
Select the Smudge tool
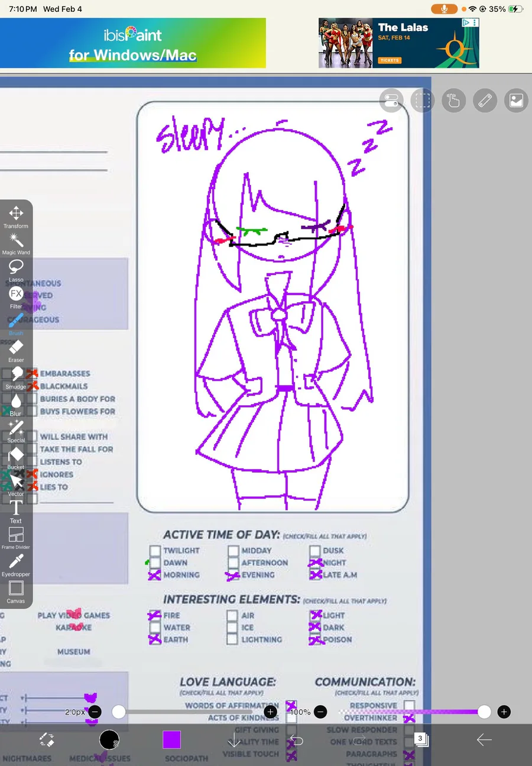[x=16, y=377]
